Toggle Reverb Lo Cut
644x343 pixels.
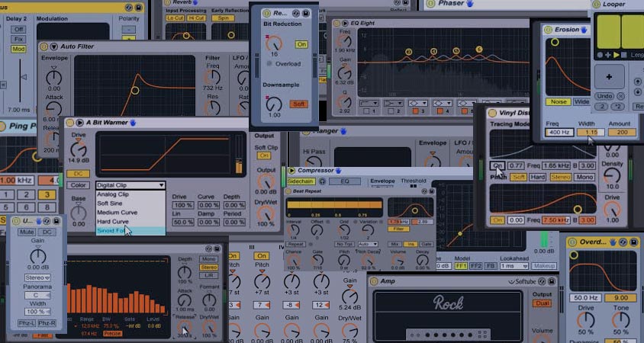tap(175, 18)
